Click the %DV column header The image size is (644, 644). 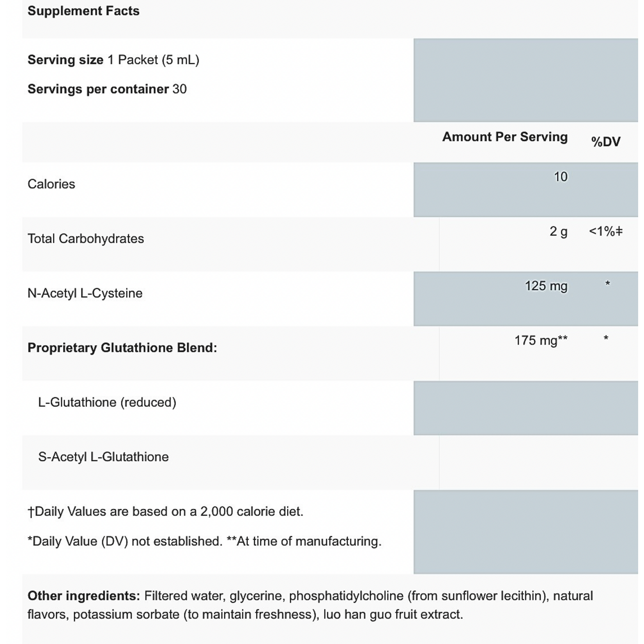(606, 142)
